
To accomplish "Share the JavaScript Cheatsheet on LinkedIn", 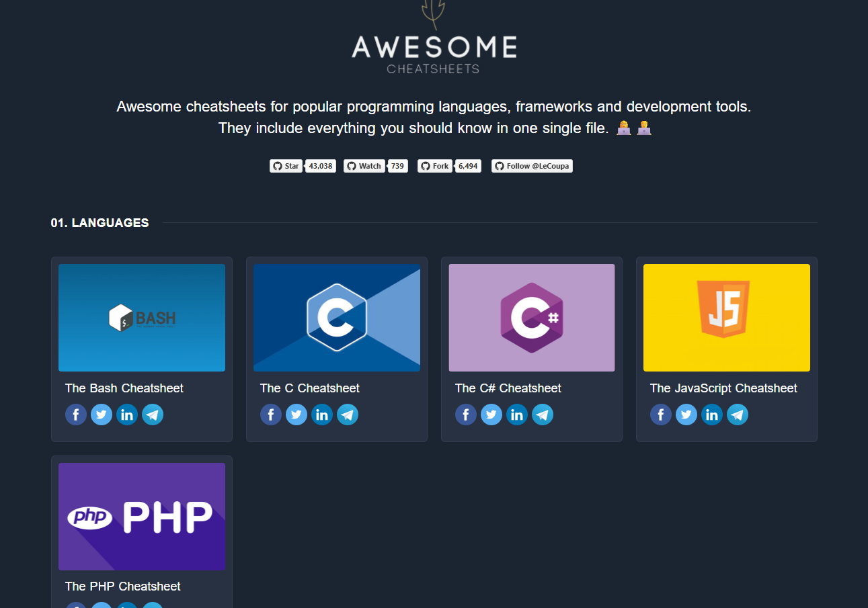I will click(712, 415).
